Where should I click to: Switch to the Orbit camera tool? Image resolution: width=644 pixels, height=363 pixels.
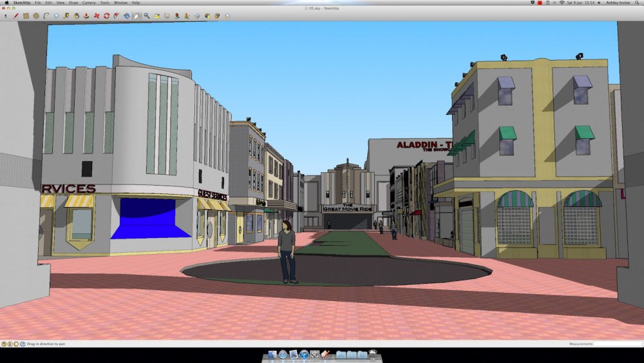point(126,15)
